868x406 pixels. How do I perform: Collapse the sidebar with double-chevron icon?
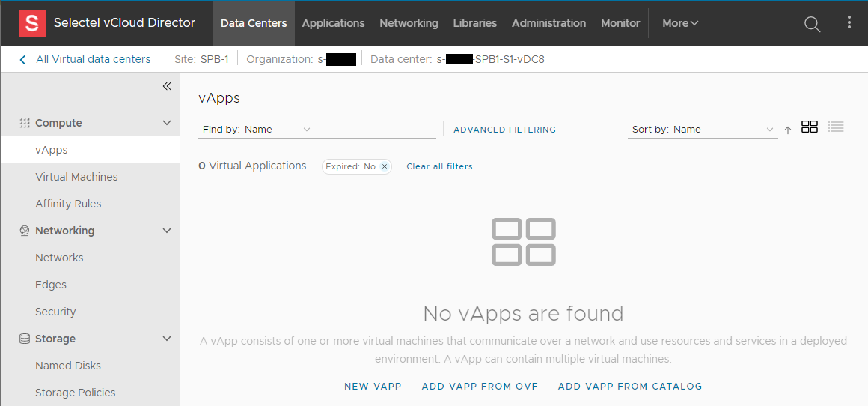[167, 86]
